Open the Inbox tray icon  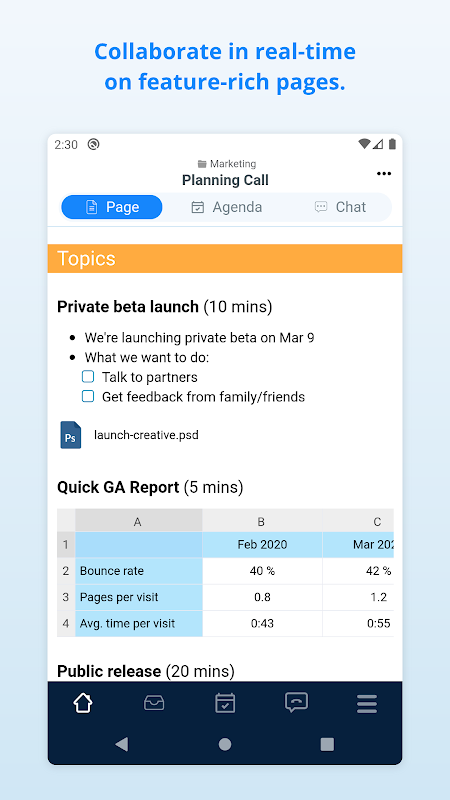coord(154,704)
